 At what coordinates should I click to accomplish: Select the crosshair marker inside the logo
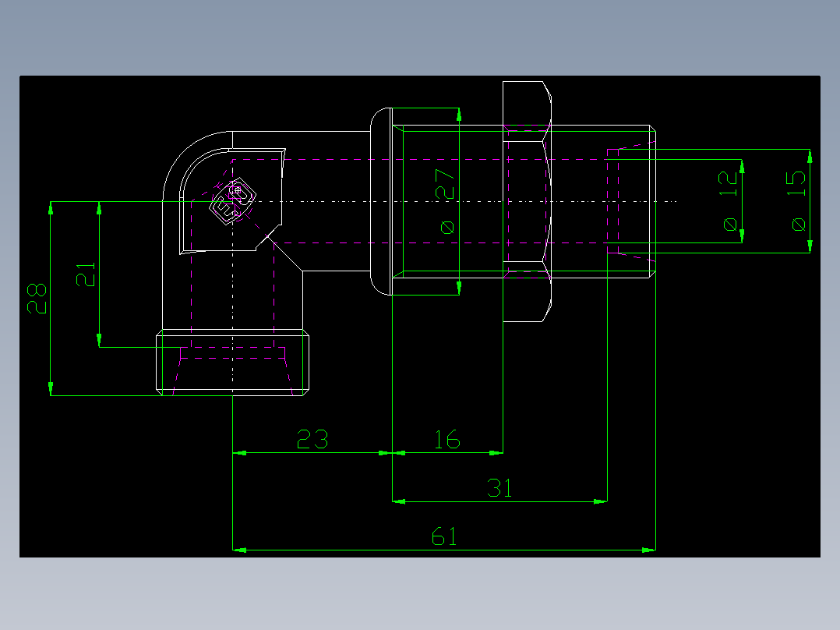click(x=236, y=189)
